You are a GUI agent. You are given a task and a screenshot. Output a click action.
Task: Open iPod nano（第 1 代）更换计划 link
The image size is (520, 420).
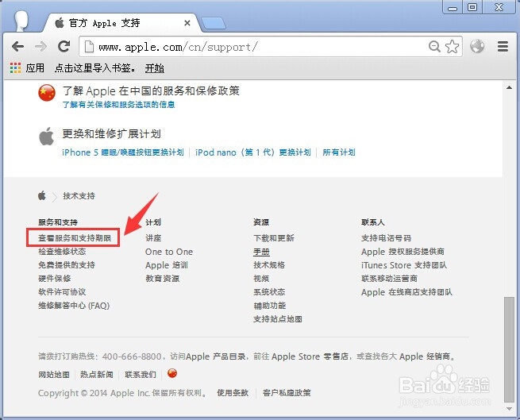[253, 152]
